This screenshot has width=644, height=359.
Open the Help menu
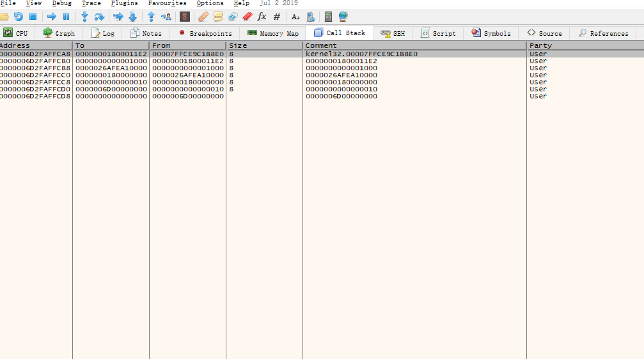[x=242, y=3]
